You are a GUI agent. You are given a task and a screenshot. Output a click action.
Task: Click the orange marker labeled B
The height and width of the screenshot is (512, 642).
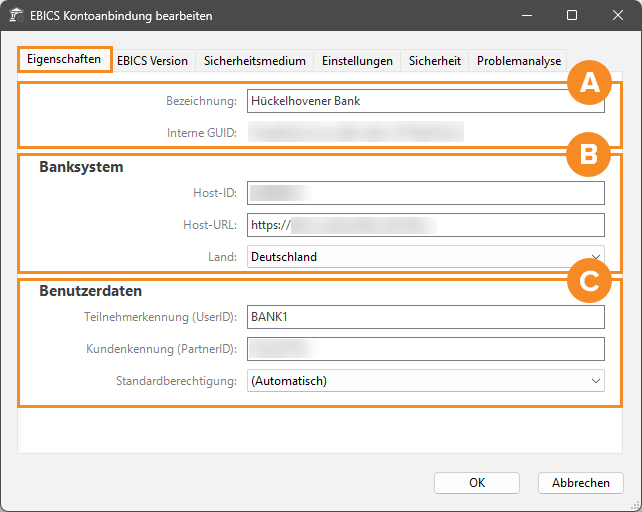coord(590,154)
